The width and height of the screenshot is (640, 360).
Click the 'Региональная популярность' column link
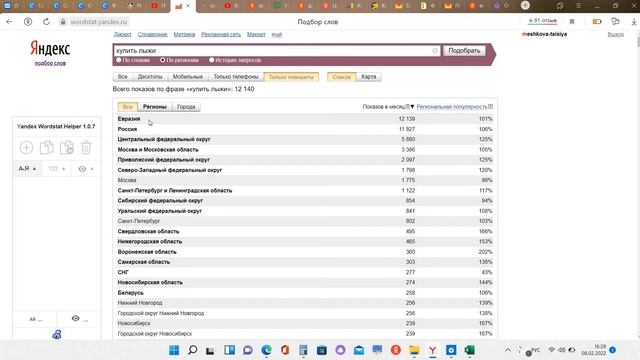pos(452,107)
